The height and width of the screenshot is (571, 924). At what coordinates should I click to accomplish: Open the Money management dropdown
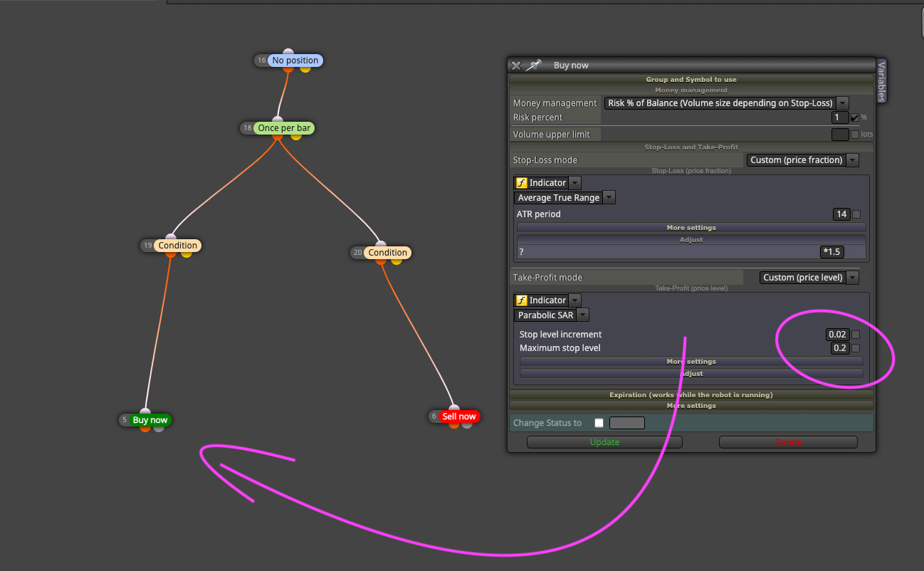coord(726,103)
